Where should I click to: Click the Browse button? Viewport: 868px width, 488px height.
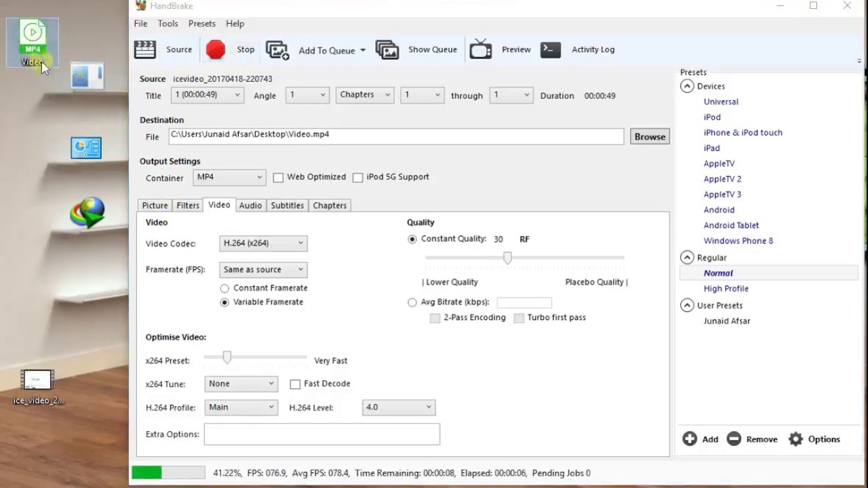pos(650,136)
